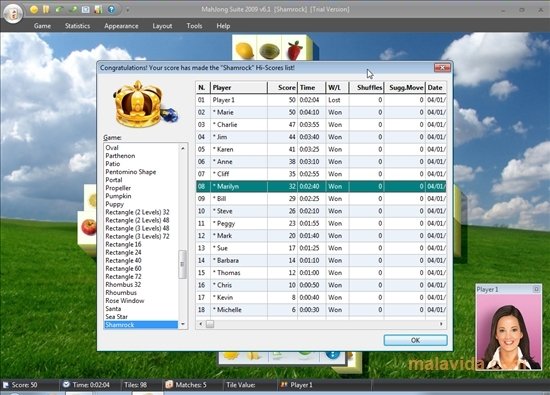Select Rose Window in the Game list
The width and height of the screenshot is (550, 395).
pos(141,301)
